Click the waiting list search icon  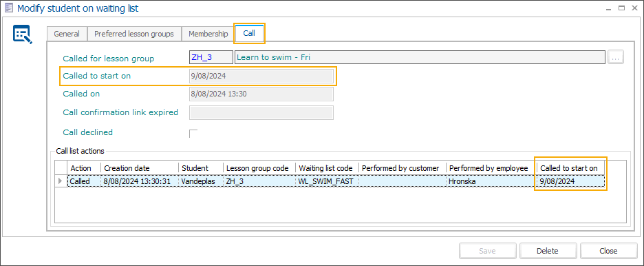pyautogui.click(x=22, y=34)
